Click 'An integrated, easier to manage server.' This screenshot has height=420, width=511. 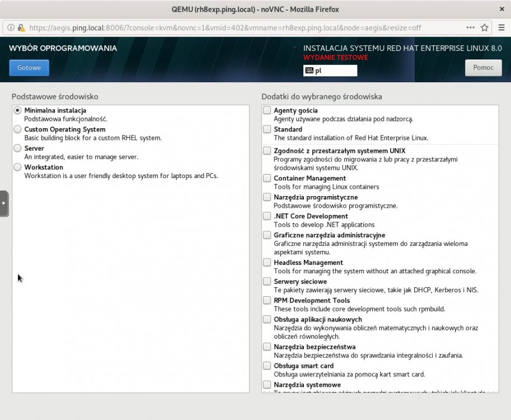coord(81,157)
